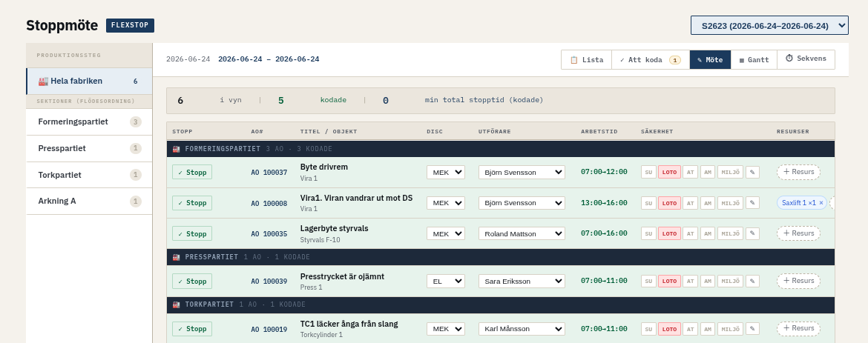
Task: Open Utförare dropdown for AO 100008
Action: [x=522, y=203]
